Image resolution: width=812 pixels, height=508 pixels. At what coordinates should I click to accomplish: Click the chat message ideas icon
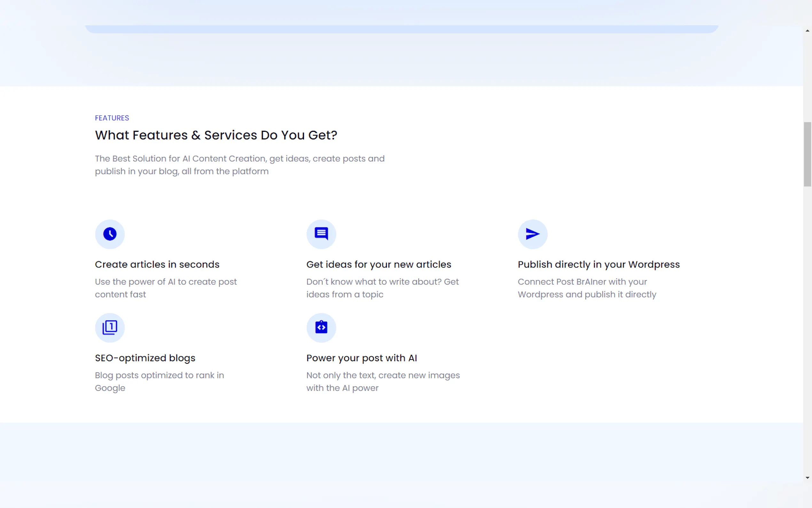[x=321, y=234]
